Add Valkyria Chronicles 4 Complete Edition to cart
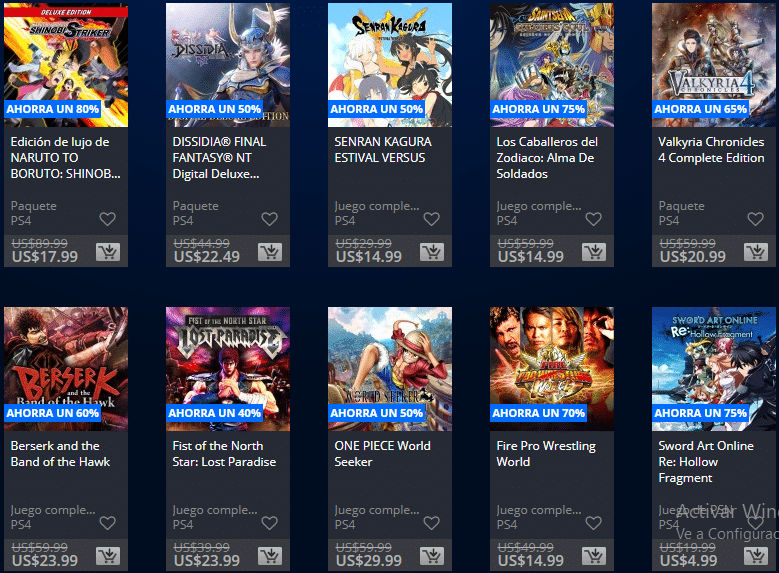Screen dimensions: 779x573 (x=756, y=252)
